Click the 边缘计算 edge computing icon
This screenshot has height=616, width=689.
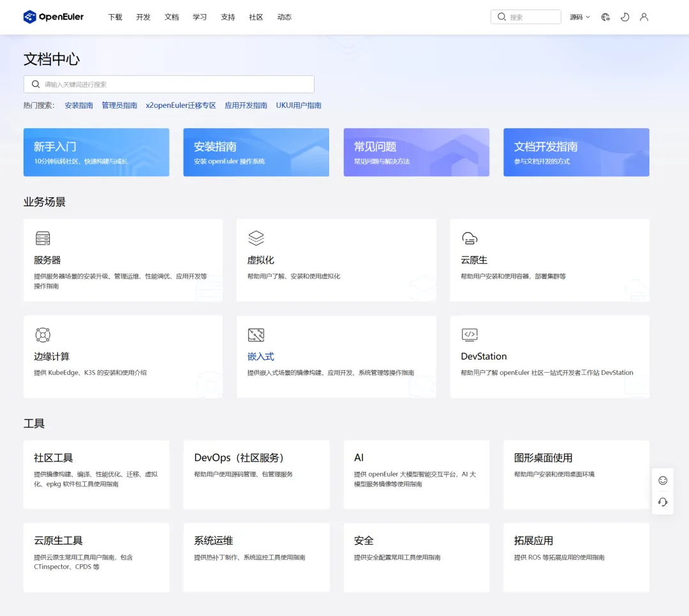coord(43,334)
